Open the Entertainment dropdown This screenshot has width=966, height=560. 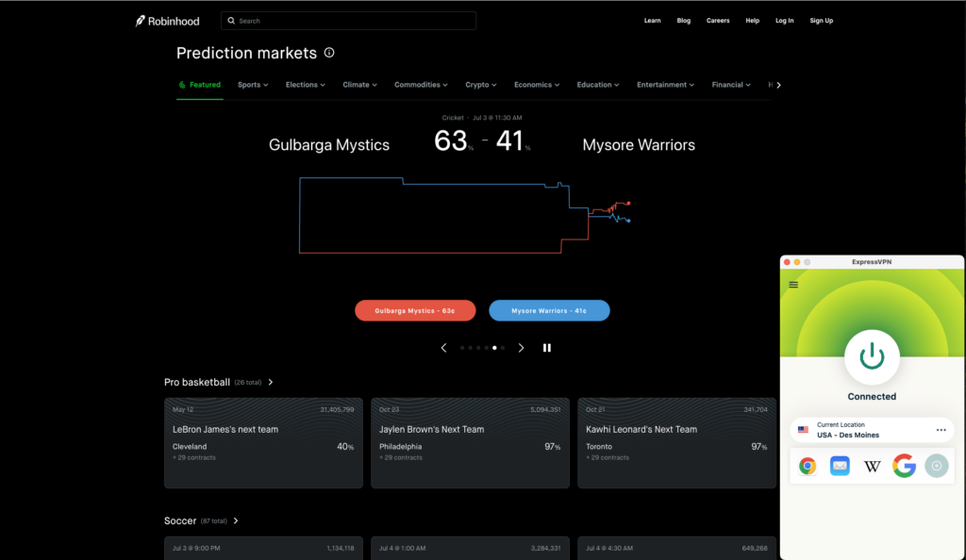point(665,85)
